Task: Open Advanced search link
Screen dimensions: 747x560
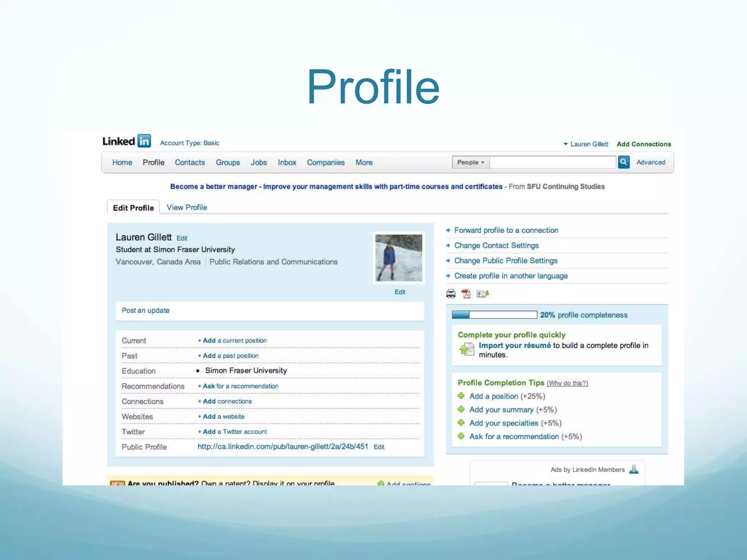Action: click(651, 162)
